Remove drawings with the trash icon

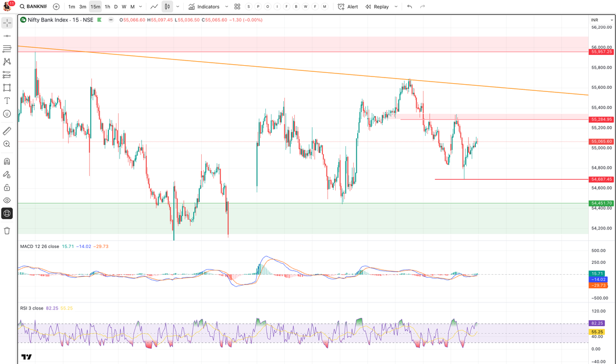(7, 231)
